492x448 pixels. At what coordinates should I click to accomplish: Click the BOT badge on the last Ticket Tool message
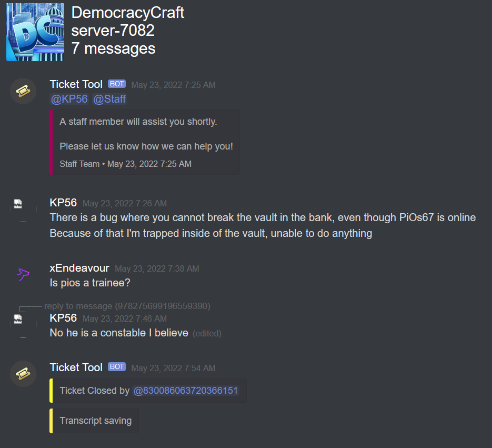117,367
